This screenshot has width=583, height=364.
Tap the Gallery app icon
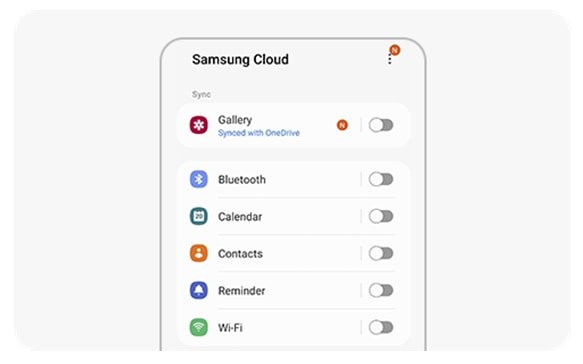[199, 125]
